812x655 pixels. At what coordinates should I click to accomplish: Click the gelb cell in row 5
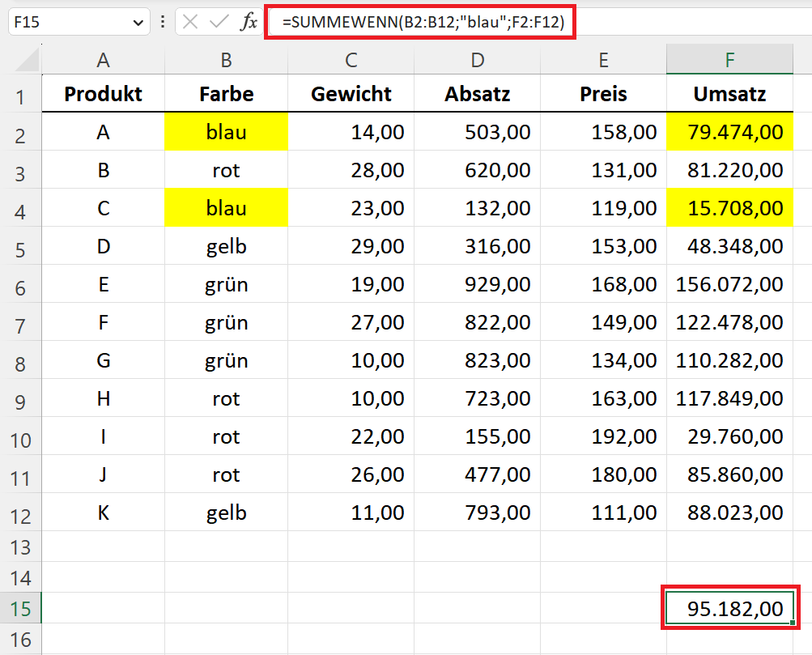227,246
